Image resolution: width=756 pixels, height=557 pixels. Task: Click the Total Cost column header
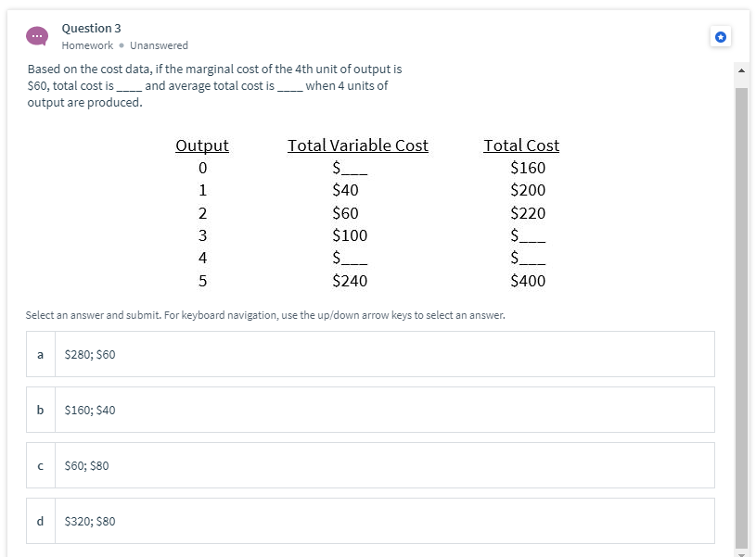[521, 146]
